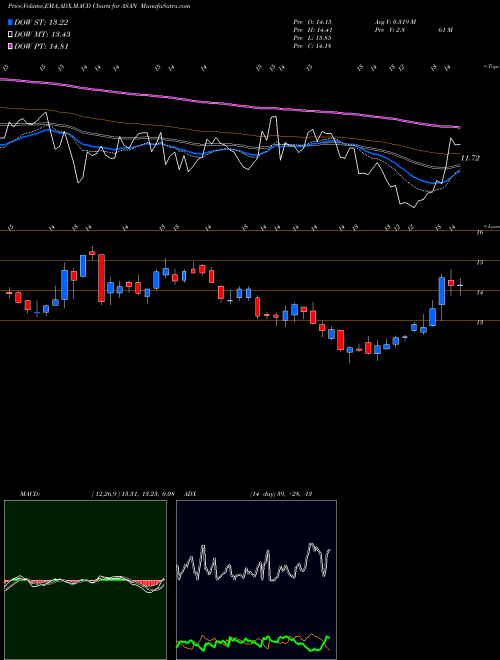Click the white DOW MT legend swatch
The height and width of the screenshot is (660, 500).
10,35
